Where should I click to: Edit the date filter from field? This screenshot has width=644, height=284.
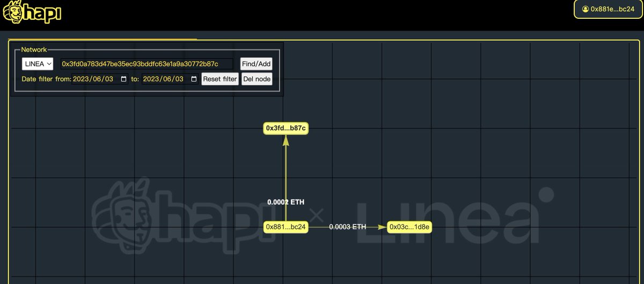click(x=100, y=79)
